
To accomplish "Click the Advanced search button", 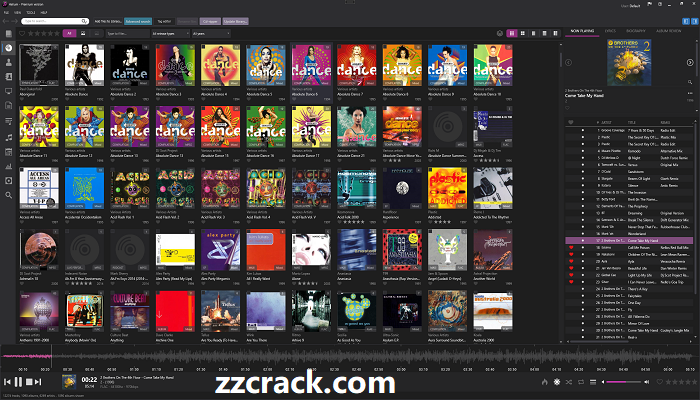I will (x=138, y=21).
